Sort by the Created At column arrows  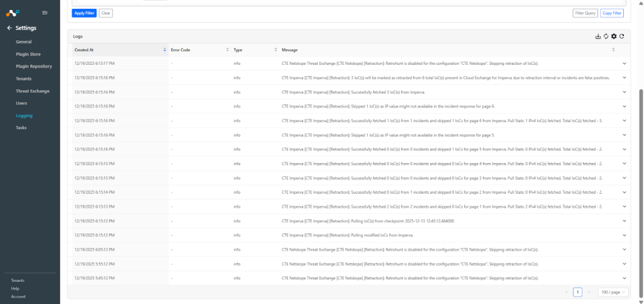[x=165, y=50]
